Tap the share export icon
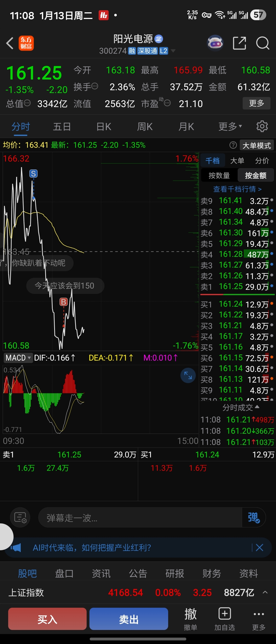This screenshot has width=276, height=644. (x=239, y=43)
